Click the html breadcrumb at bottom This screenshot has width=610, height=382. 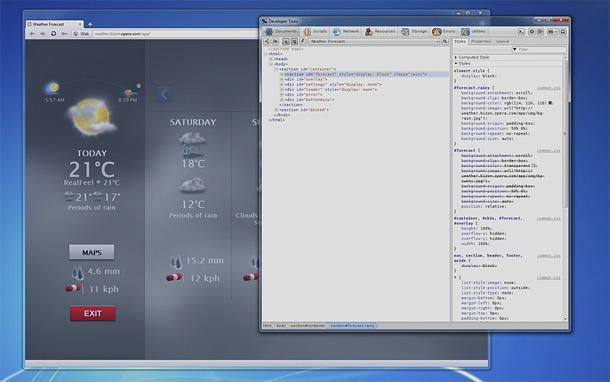click(x=267, y=326)
